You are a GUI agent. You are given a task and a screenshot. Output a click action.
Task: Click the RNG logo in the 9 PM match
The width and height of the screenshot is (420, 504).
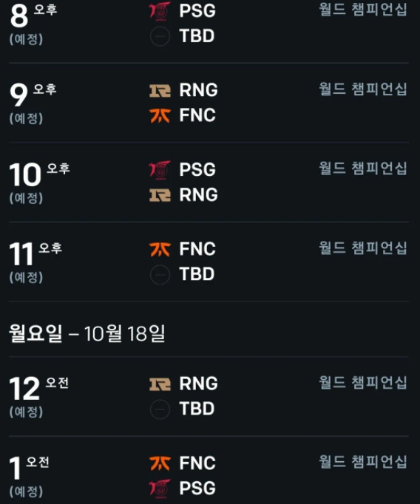[160, 91]
